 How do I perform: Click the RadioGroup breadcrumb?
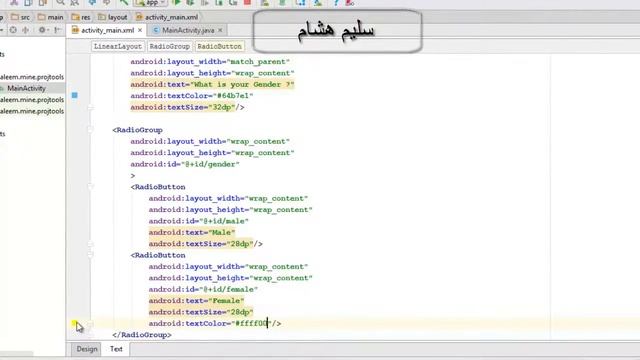(169, 47)
